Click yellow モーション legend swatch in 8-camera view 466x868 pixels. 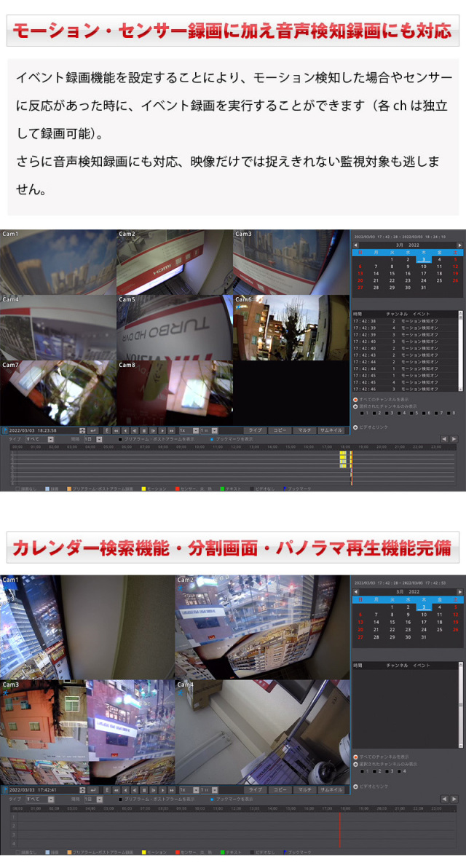[x=144, y=489]
